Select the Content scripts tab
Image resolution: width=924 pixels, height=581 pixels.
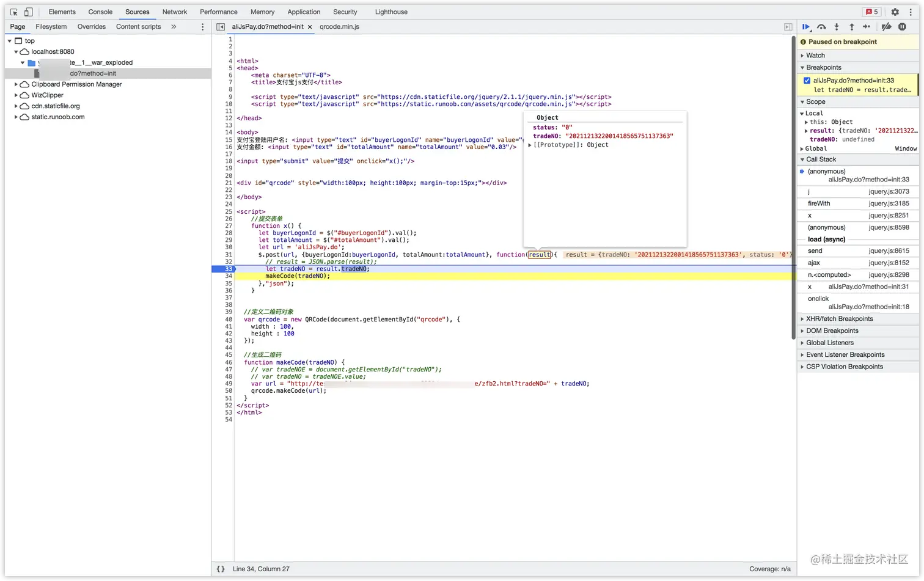point(139,27)
